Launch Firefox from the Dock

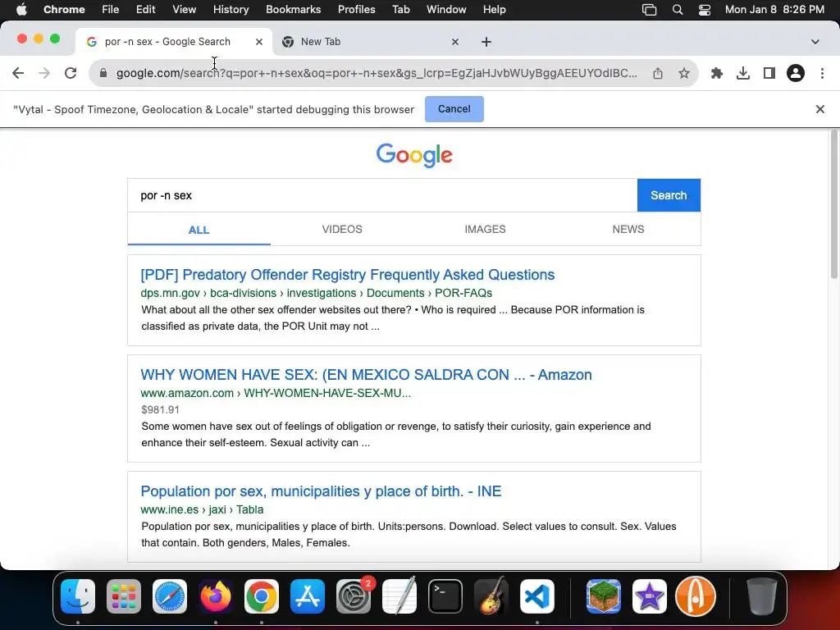point(216,596)
